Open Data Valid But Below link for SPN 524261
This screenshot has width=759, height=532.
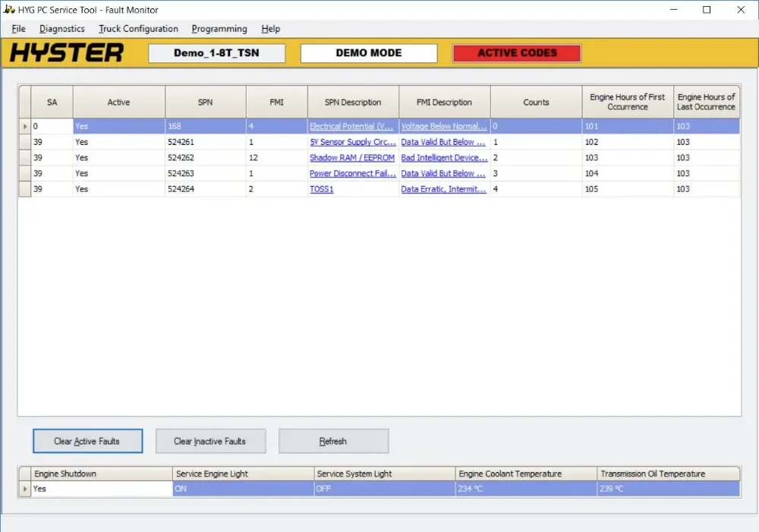tap(443, 142)
